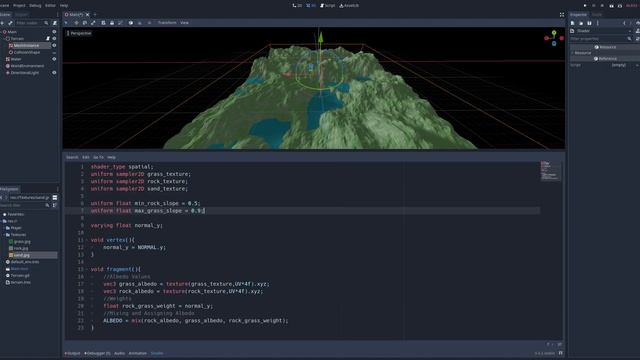
Task: Click the load resource icon in Inspector
Action: point(581,23)
